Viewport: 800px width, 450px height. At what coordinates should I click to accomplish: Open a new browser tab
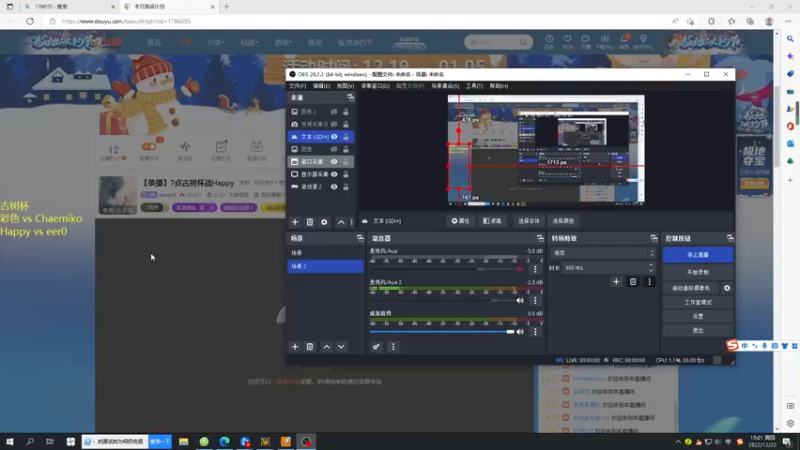[227, 7]
